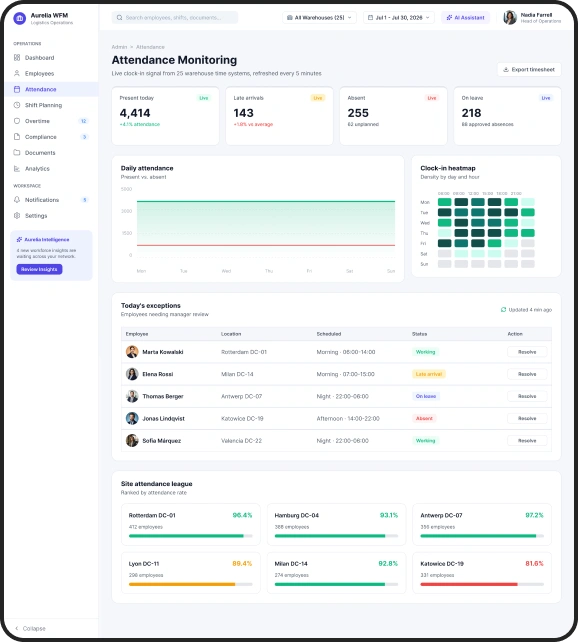Click Jonas Lindqvist's avatar
Viewport: 578px width, 642px height.
tap(132, 418)
